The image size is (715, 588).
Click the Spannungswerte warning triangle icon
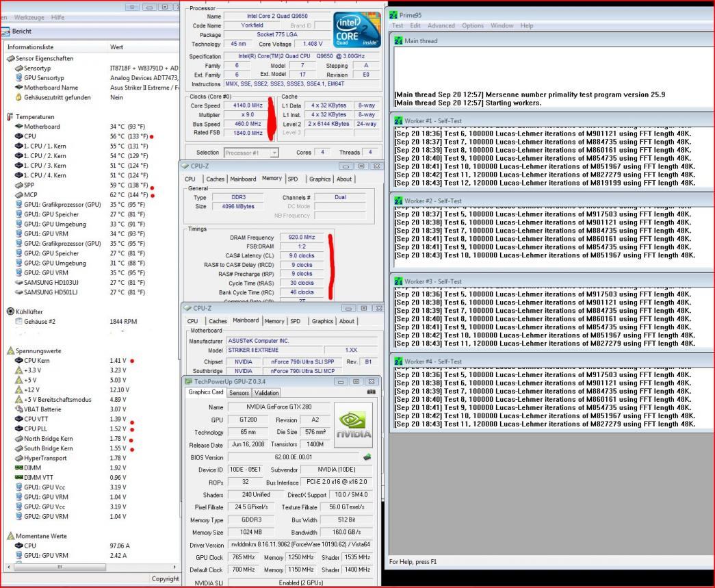click(10, 350)
